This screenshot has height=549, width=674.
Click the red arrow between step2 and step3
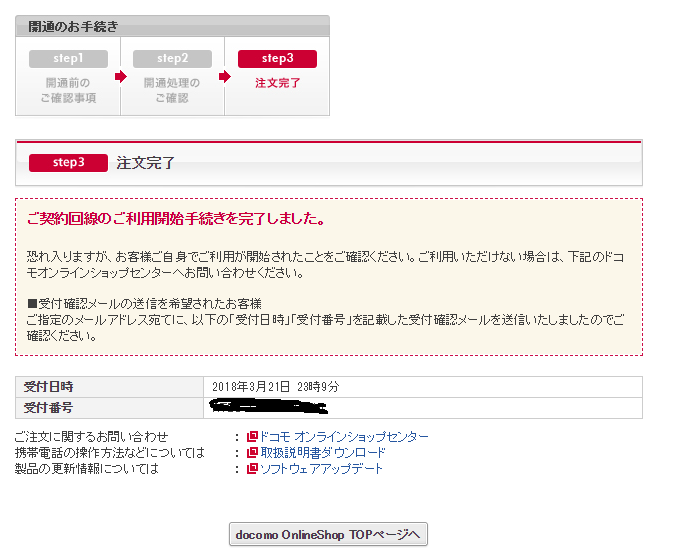tap(224, 76)
